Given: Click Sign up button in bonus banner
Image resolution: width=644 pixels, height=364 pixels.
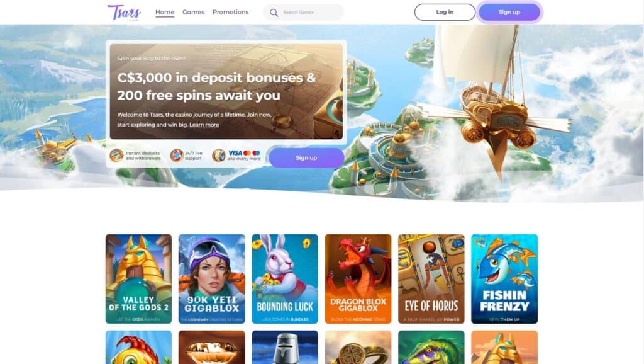Looking at the screenshot, I should coord(306,157).
